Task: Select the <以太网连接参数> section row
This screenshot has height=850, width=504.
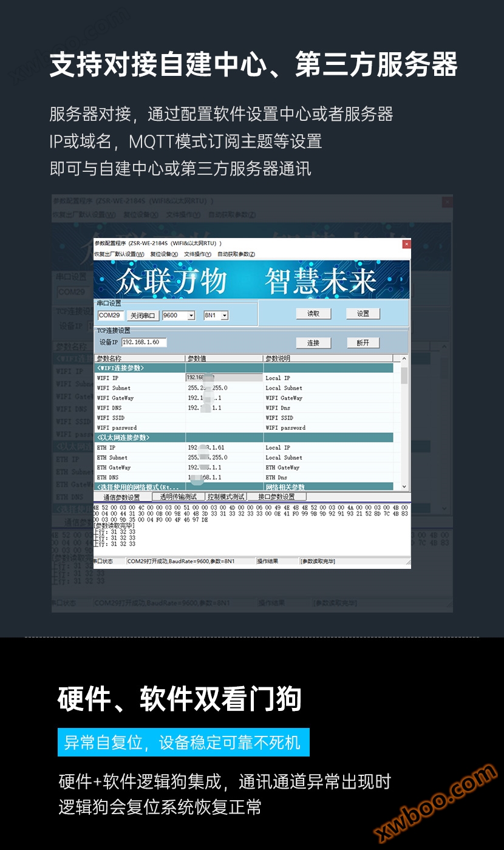Action: point(244,437)
